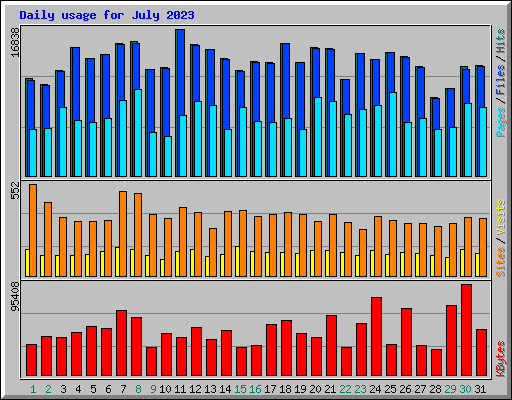Click the red "KBytes" legend label
The width and height of the screenshot is (512, 400).
click(501, 359)
